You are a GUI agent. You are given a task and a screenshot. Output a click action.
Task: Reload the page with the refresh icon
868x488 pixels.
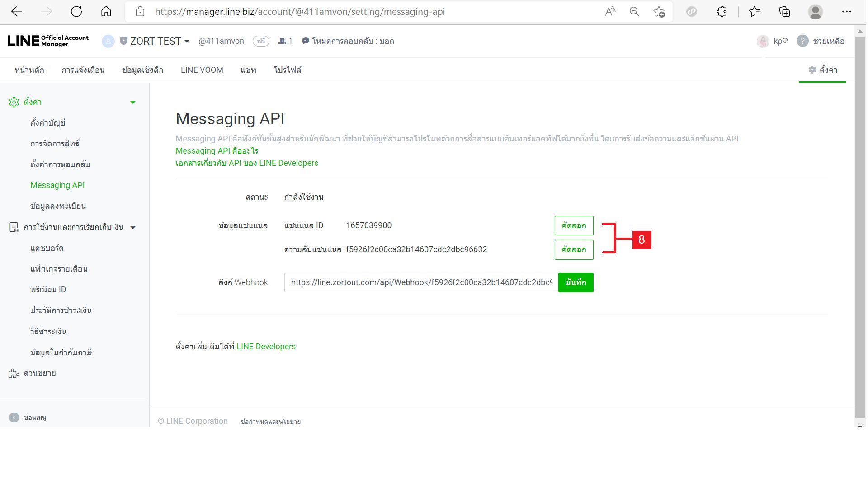pyautogui.click(x=76, y=12)
